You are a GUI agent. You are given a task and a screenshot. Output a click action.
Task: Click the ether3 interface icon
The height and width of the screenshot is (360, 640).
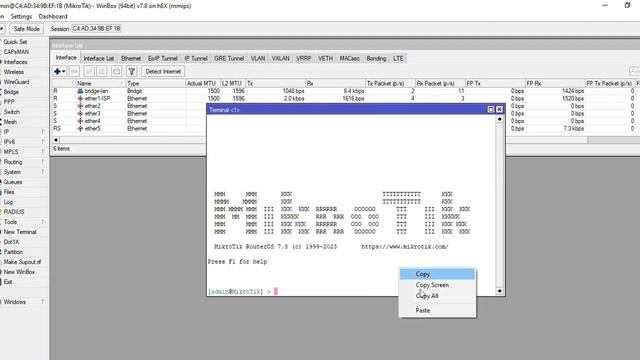80,113
